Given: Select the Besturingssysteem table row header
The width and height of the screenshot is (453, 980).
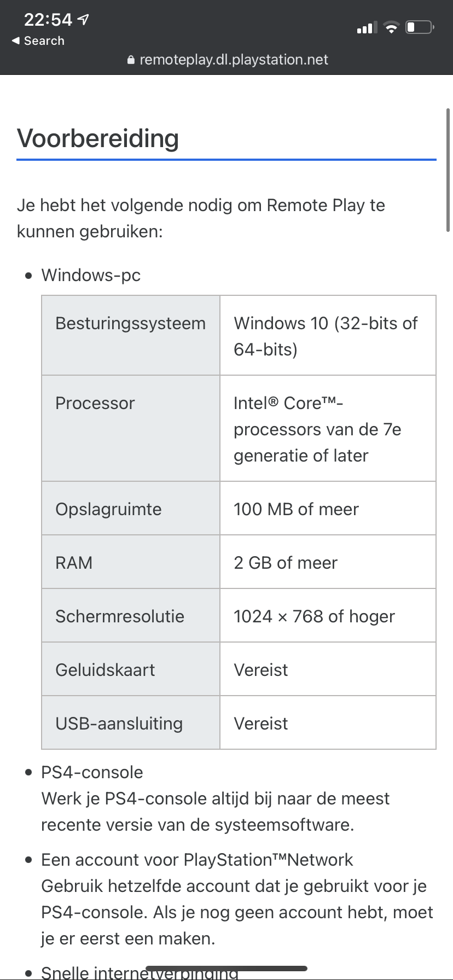Looking at the screenshot, I should [x=131, y=323].
